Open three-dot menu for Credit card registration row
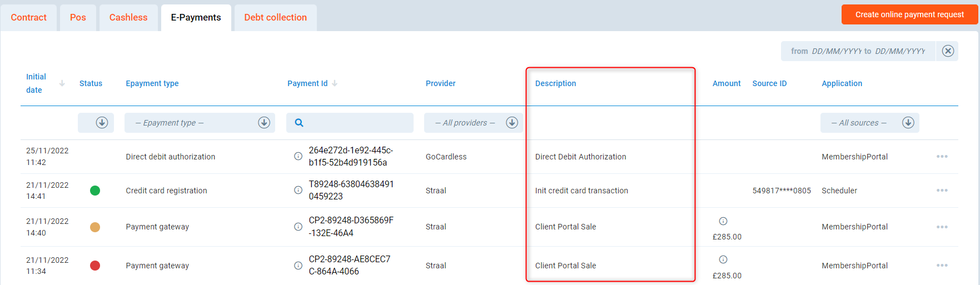 click(942, 191)
